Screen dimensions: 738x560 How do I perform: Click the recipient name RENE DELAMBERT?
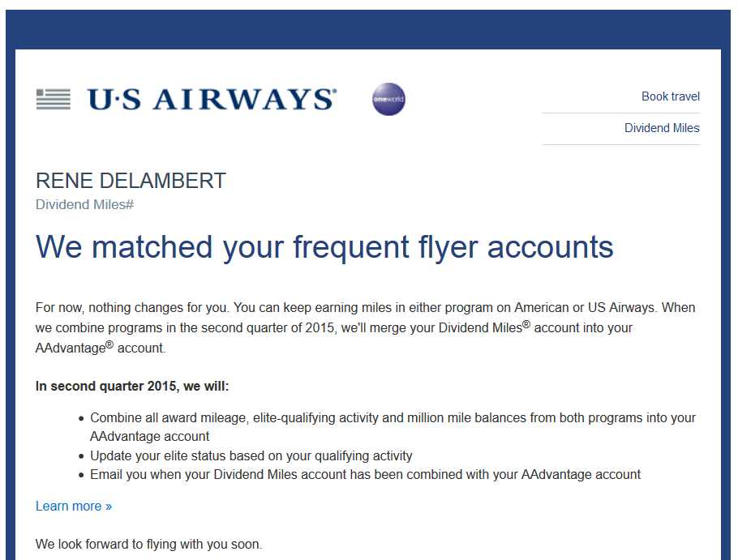click(x=131, y=182)
